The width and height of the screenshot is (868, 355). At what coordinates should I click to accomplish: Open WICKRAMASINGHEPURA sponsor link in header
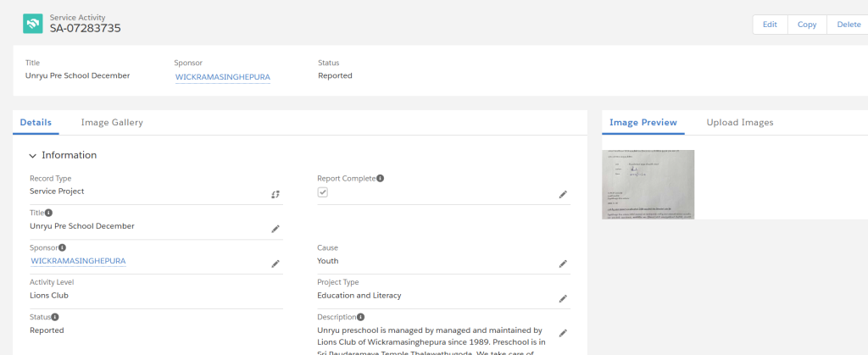click(223, 77)
